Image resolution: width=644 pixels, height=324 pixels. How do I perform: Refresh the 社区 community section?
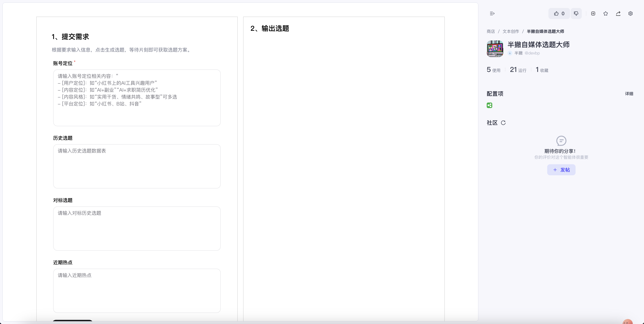tap(503, 123)
